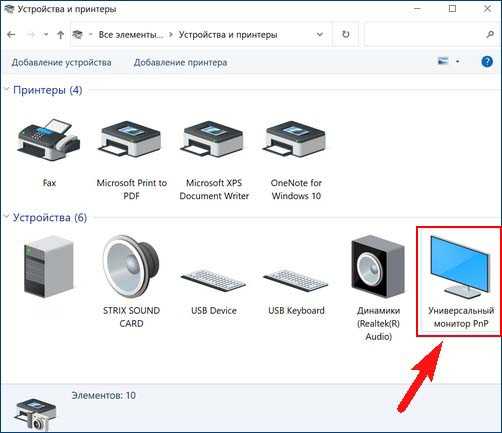The image size is (502, 433).
Task: Open the recent locations dropdown arrow
Action: coord(46,34)
